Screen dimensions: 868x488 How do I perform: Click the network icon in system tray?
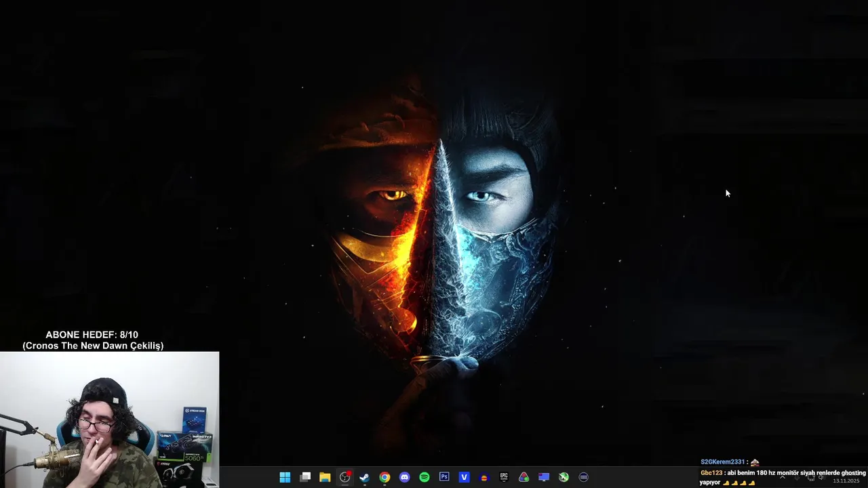(811, 477)
